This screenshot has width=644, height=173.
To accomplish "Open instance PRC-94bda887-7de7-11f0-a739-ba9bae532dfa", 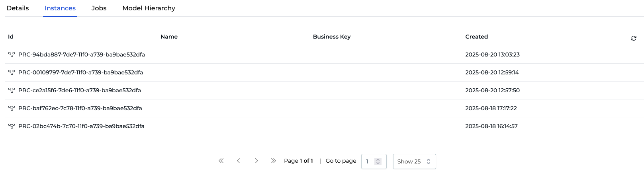I will 82,54.
